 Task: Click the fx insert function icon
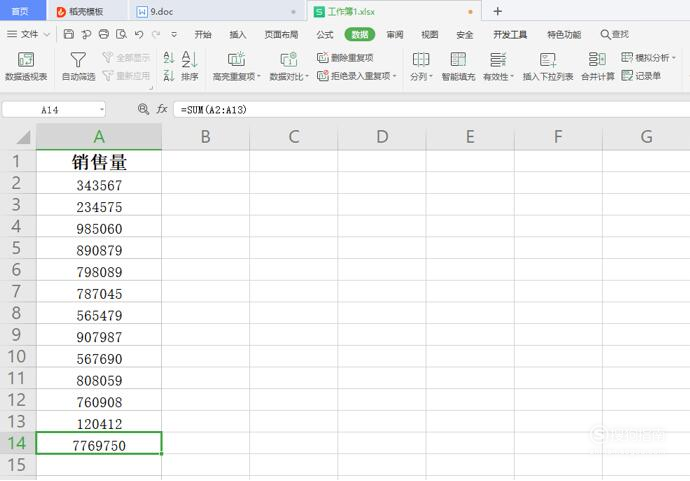click(162, 109)
